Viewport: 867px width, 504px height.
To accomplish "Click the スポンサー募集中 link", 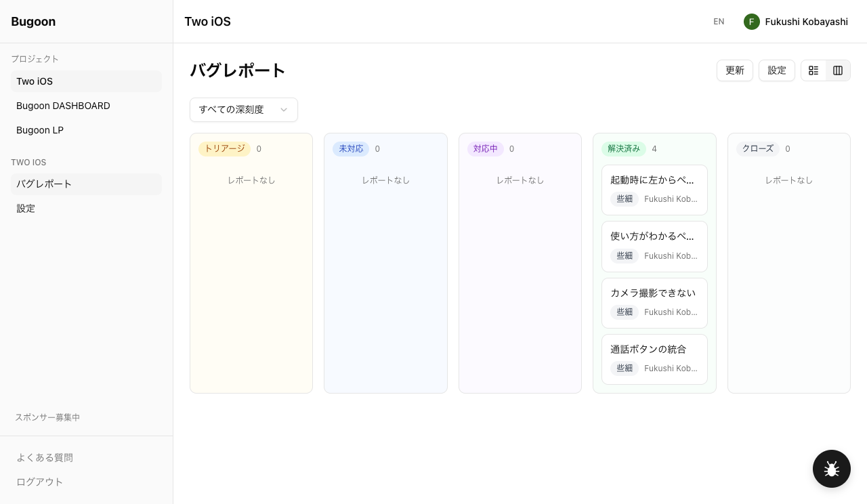I will point(47,417).
